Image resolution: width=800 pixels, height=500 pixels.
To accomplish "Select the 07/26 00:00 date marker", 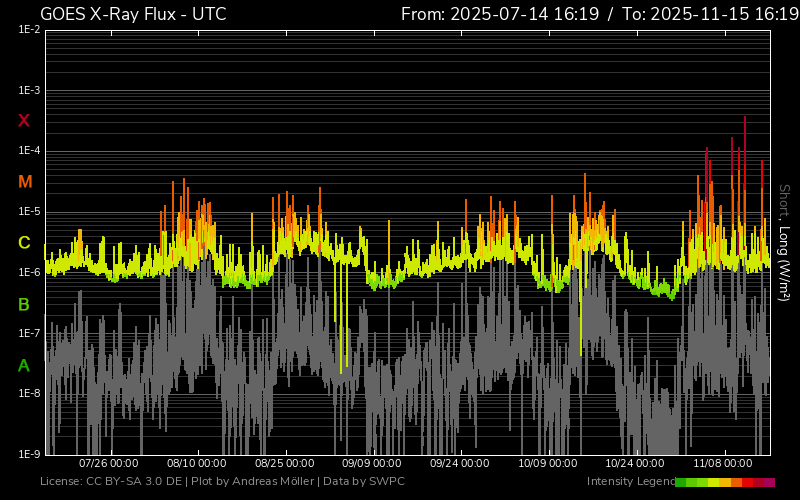I will [x=108, y=464].
